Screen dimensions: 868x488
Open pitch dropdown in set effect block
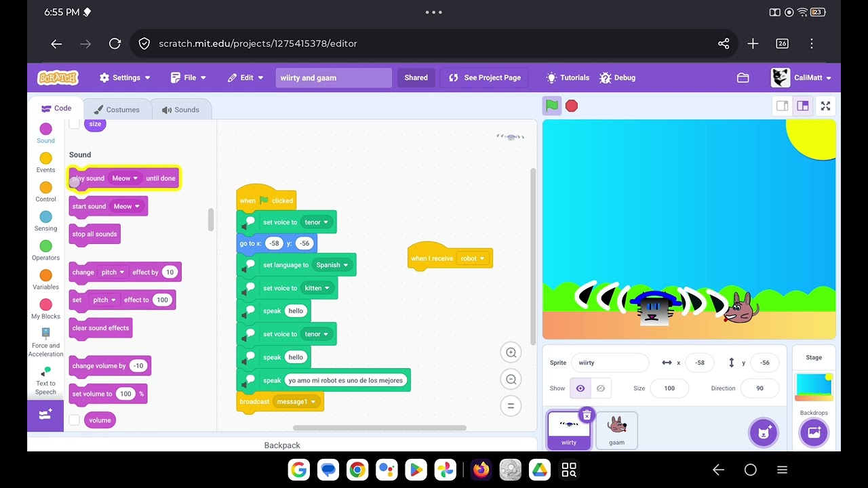click(104, 300)
